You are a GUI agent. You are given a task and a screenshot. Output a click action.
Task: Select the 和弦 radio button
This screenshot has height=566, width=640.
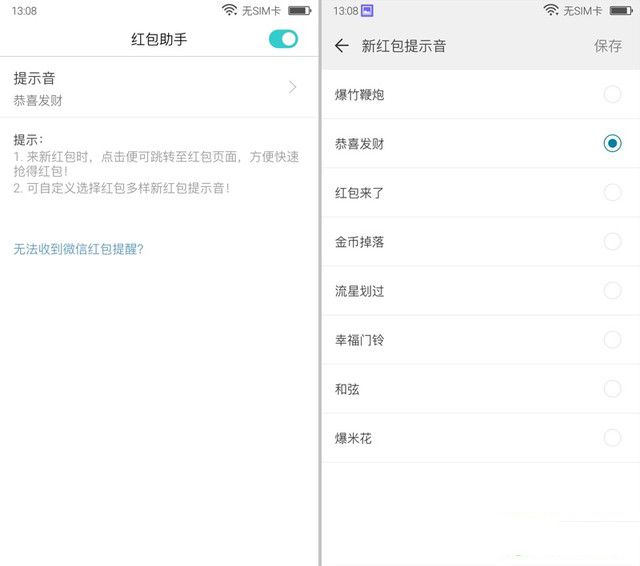coord(612,388)
